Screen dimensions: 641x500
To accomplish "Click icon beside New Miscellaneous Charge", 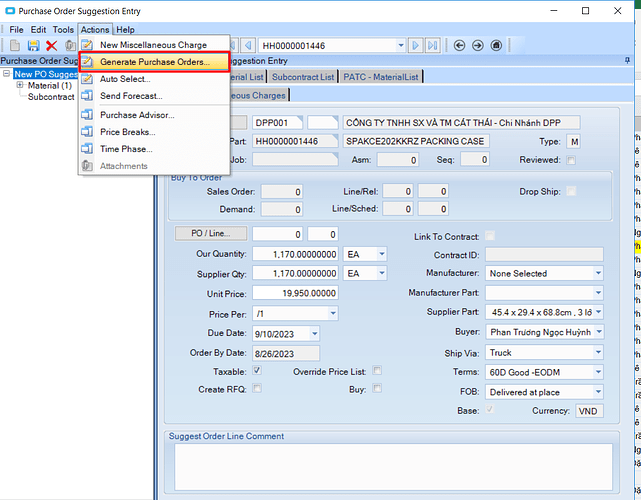I will coord(87,45).
